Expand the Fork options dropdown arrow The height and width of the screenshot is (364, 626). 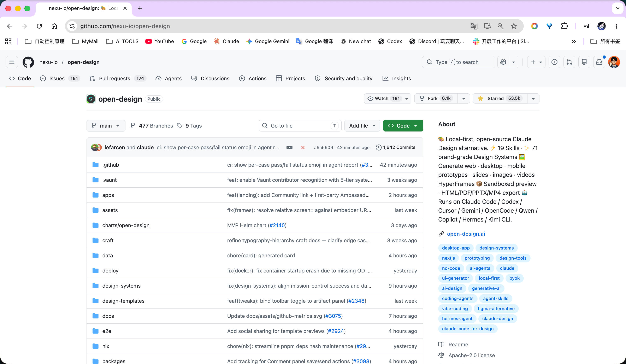click(463, 99)
